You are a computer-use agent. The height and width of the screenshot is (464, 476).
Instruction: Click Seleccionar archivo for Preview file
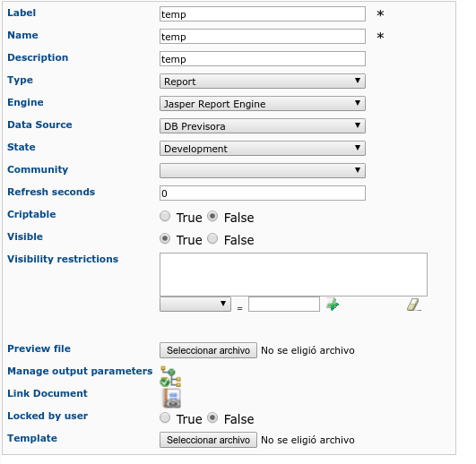pyautogui.click(x=208, y=350)
